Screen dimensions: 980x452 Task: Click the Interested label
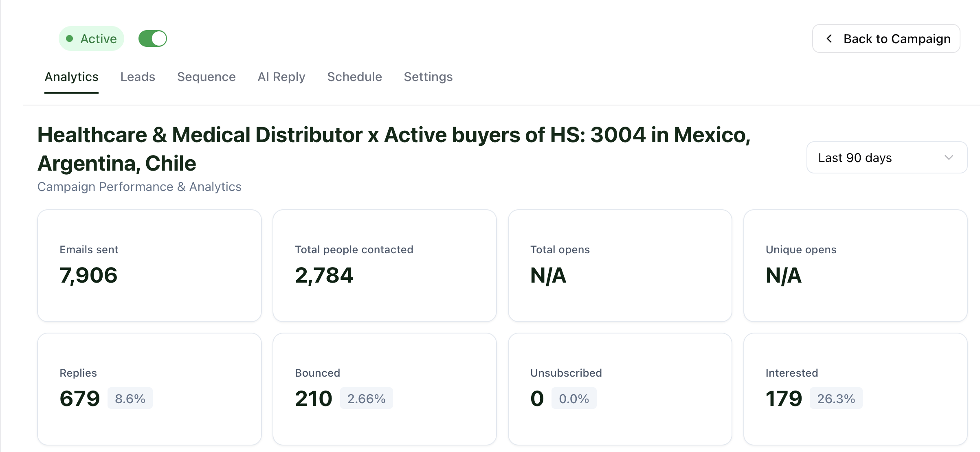tap(792, 373)
